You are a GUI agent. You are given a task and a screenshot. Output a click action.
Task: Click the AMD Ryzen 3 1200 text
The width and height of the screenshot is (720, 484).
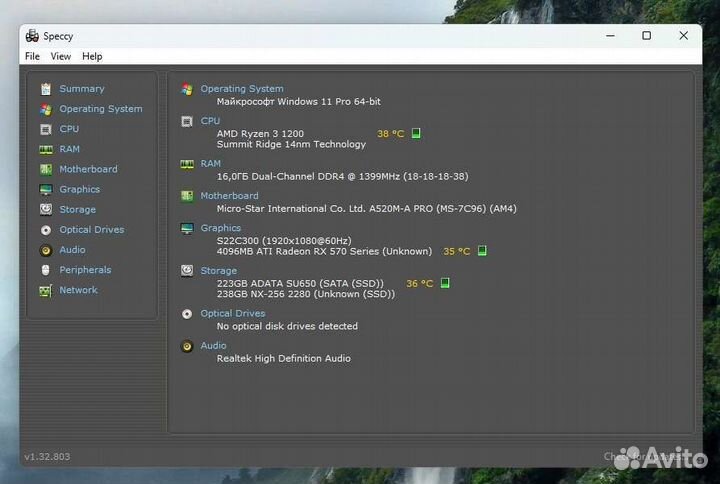(260, 134)
